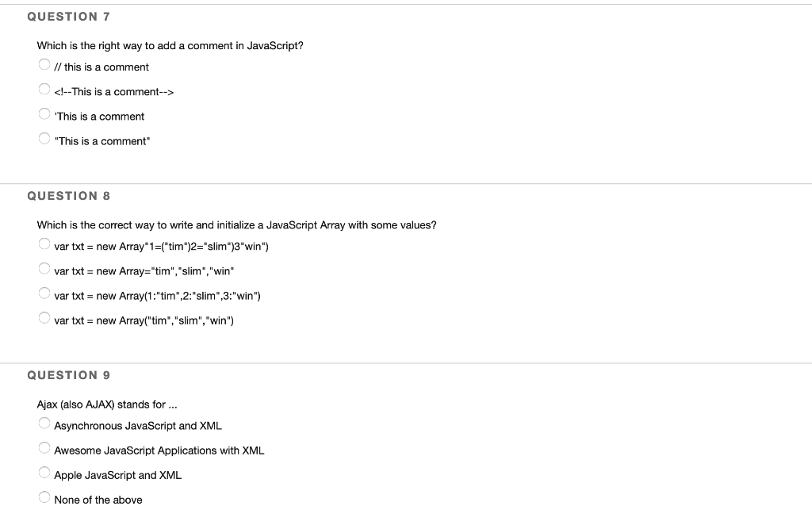Viewport: 812px width, 529px height.
Task: Select "Asynchronous JavaScript and XML"
Action: tap(44, 423)
